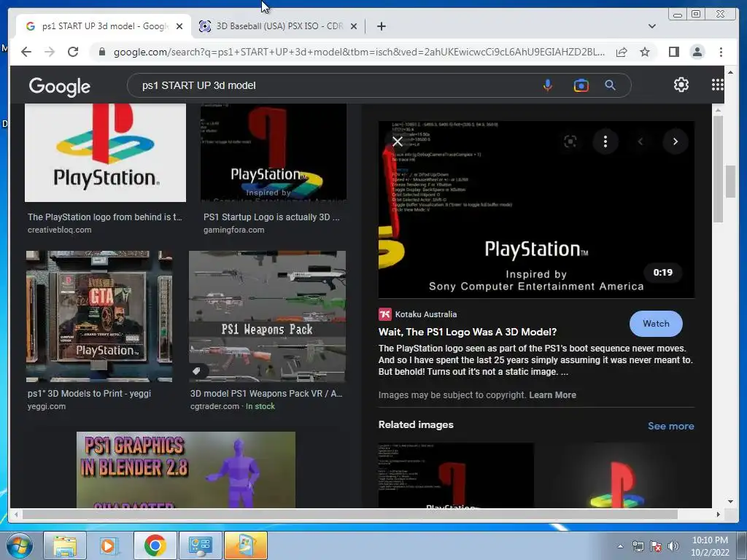
Task: Click 'The PlayStation logo from behind' caption
Action: (105, 217)
